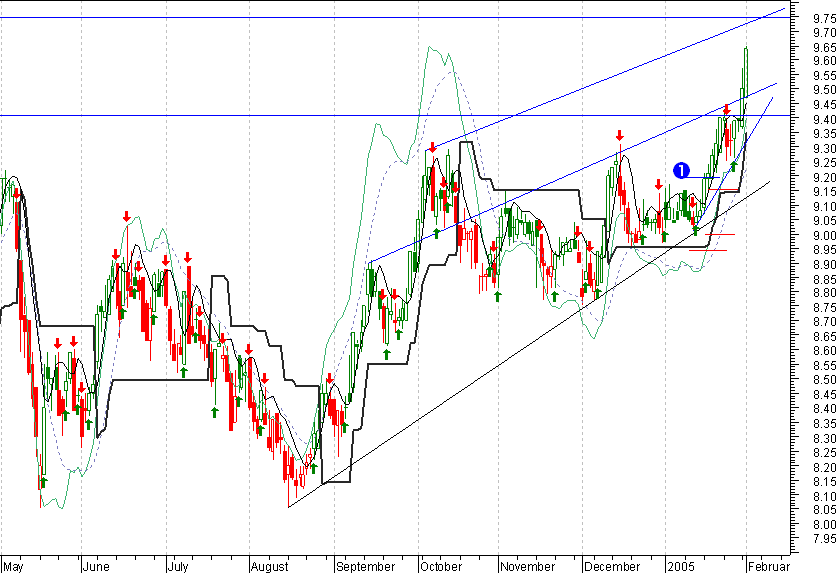Click the September label on time axis

click(365, 566)
